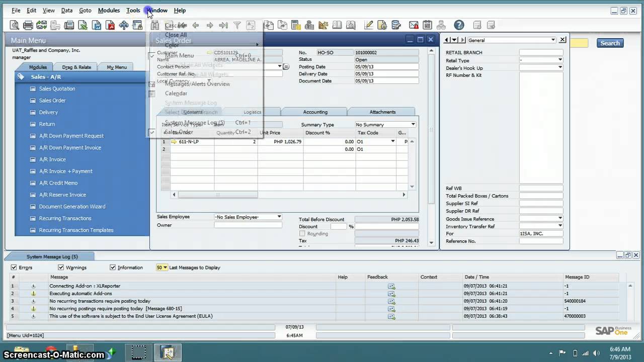The width and height of the screenshot is (644, 362).
Task: Click the Sales - A/R module icon
Action: point(21,77)
